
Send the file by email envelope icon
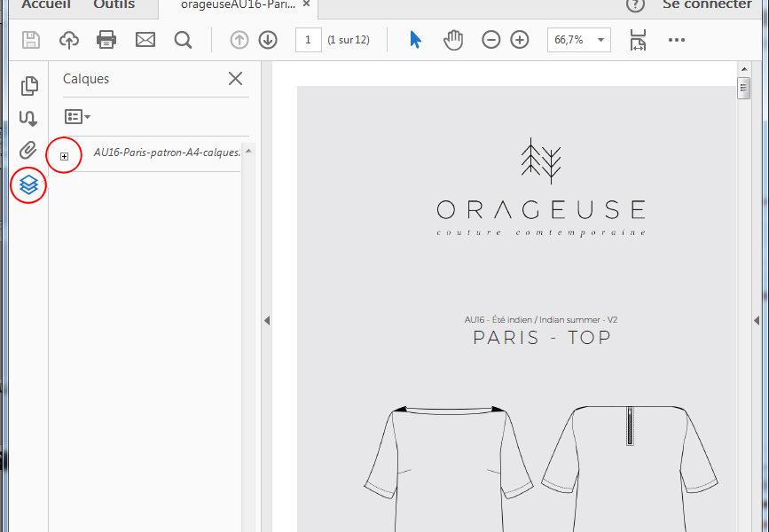(x=145, y=40)
